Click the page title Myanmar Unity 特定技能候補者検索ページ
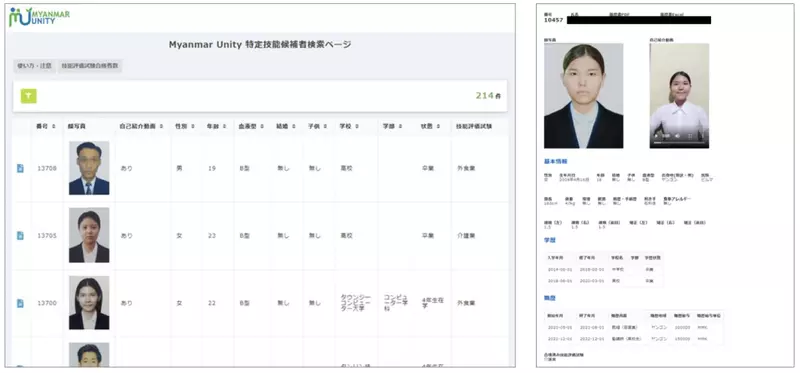Image resolution: width=800 pixels, height=373 pixels. click(260, 44)
